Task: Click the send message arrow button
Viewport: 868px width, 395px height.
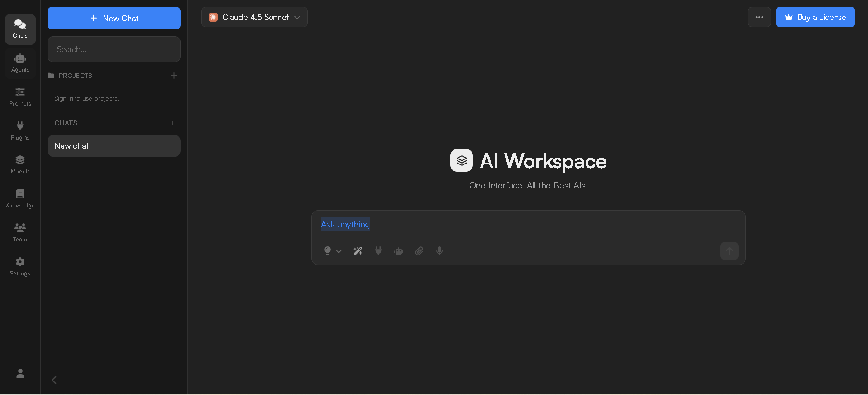Action: (x=730, y=251)
